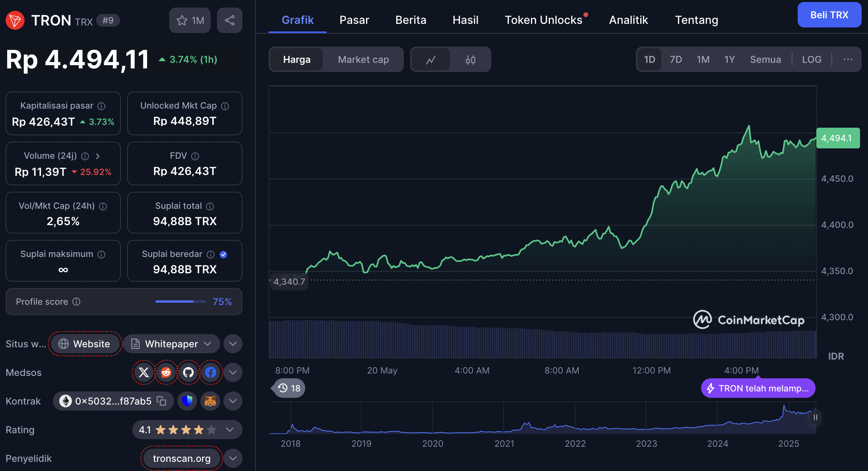The width and height of the screenshot is (868, 471).
Task: Go to the Berita tab
Action: (411, 20)
